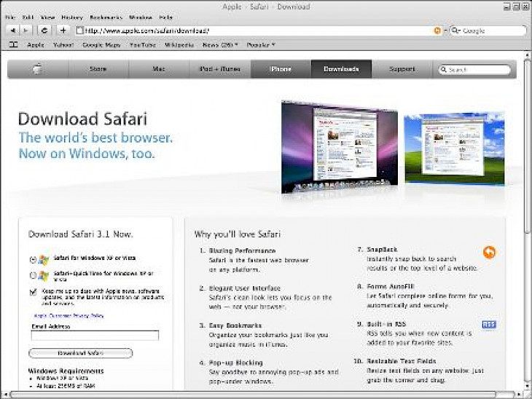Open the Wikipedia bookmark
The height and width of the screenshot is (399, 532).
click(179, 44)
